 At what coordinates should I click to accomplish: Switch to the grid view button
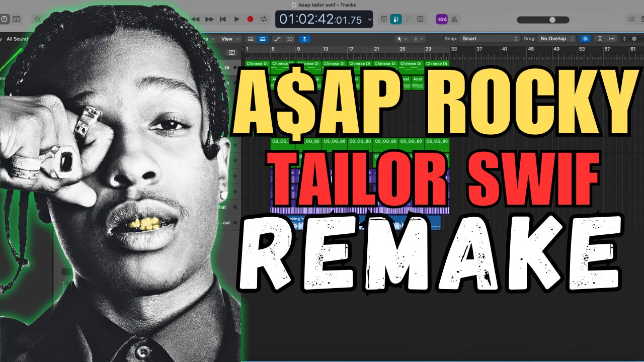tap(251, 39)
